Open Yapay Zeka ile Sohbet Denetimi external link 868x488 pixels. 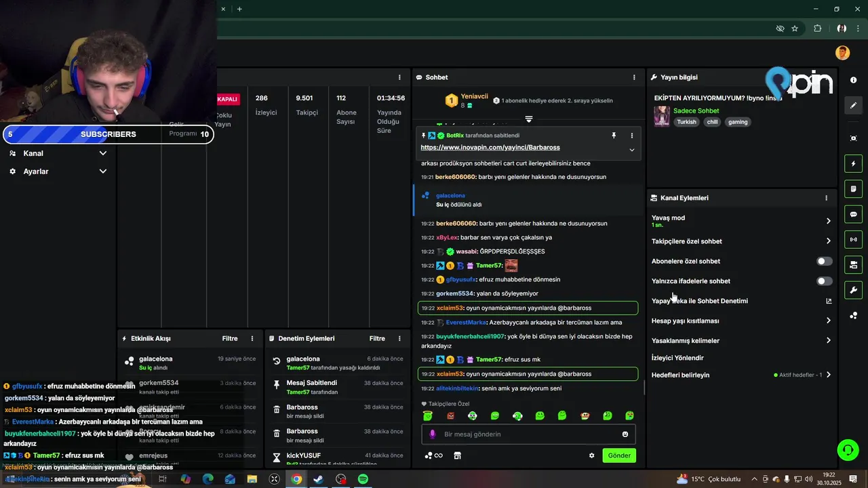point(829,301)
